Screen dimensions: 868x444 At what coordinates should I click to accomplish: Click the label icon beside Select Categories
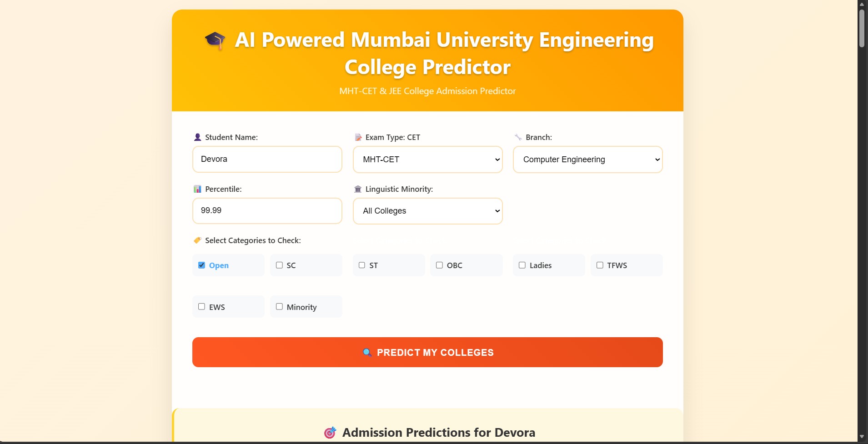click(x=197, y=240)
